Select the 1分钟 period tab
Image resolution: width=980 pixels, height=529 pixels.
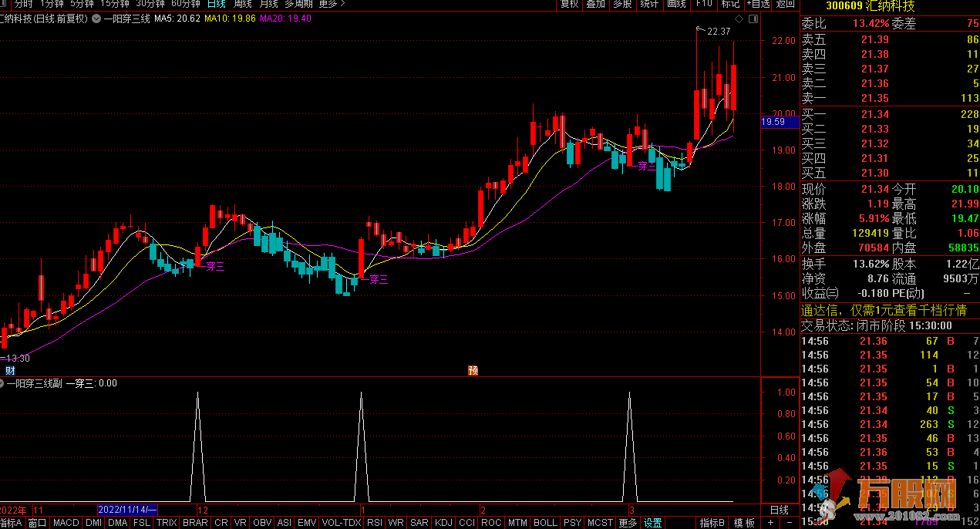(52, 4)
